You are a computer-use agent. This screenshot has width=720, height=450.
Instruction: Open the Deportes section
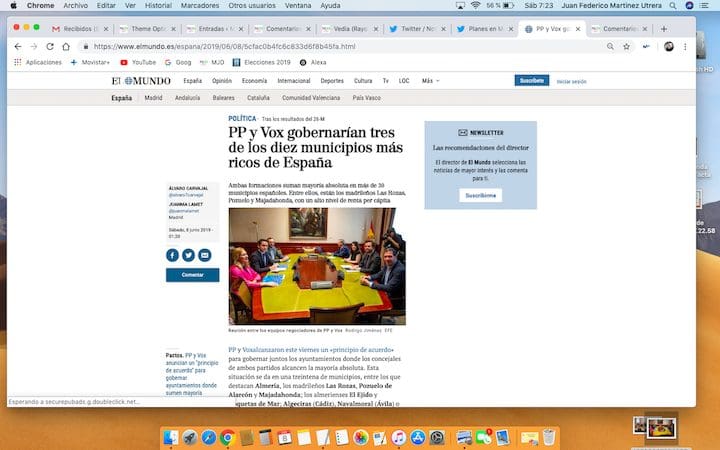click(332, 81)
